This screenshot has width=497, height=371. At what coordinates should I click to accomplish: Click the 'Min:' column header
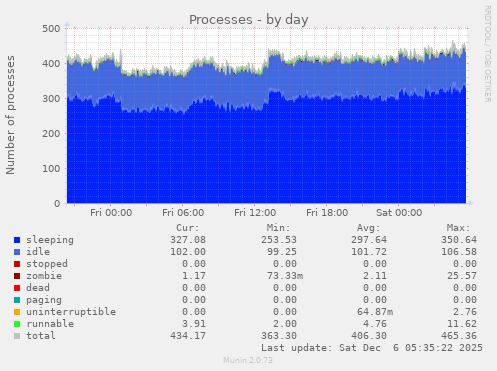[278, 228]
